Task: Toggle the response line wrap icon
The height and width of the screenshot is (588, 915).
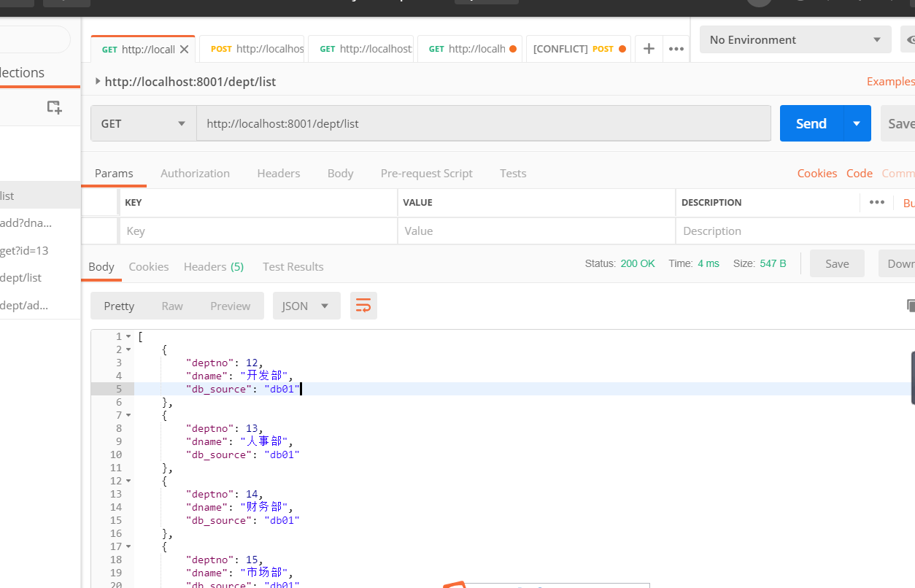Action: coord(363,306)
